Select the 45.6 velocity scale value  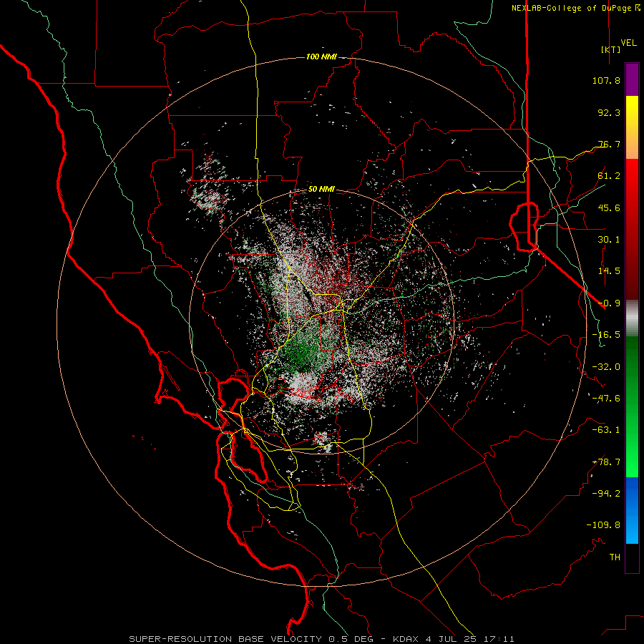coord(609,208)
